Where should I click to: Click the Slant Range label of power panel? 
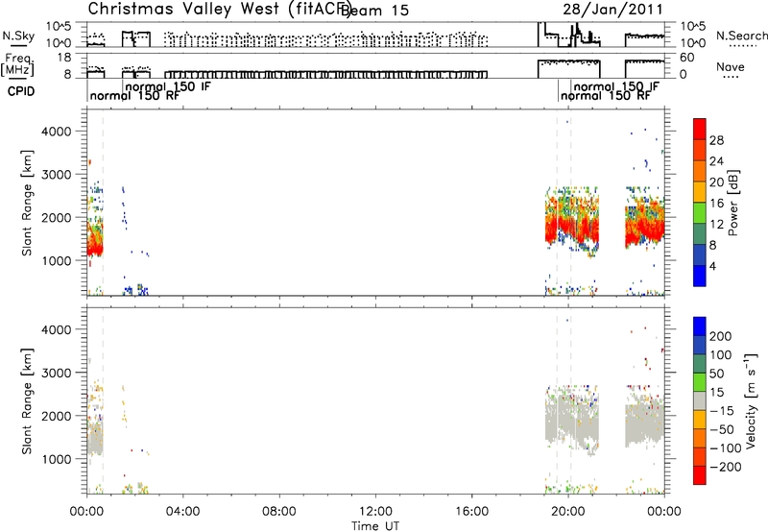pyautogui.click(x=27, y=203)
